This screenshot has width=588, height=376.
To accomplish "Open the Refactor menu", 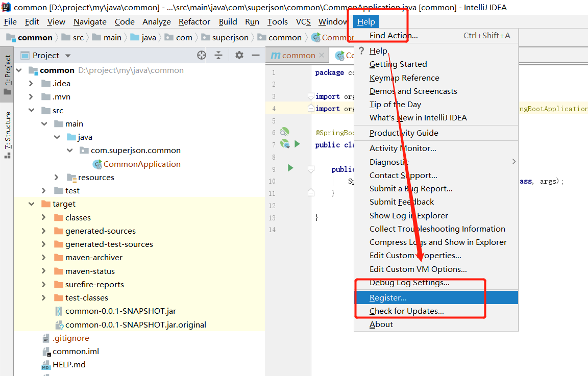I will pyautogui.click(x=194, y=22).
